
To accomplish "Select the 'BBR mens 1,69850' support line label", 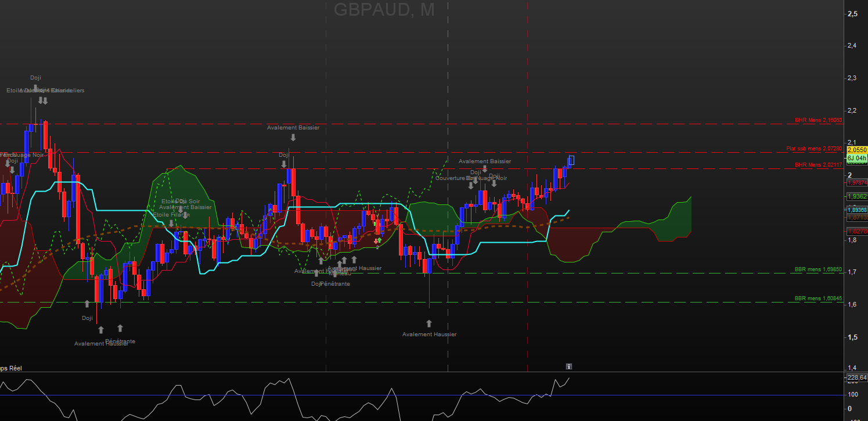I will pyautogui.click(x=818, y=269).
